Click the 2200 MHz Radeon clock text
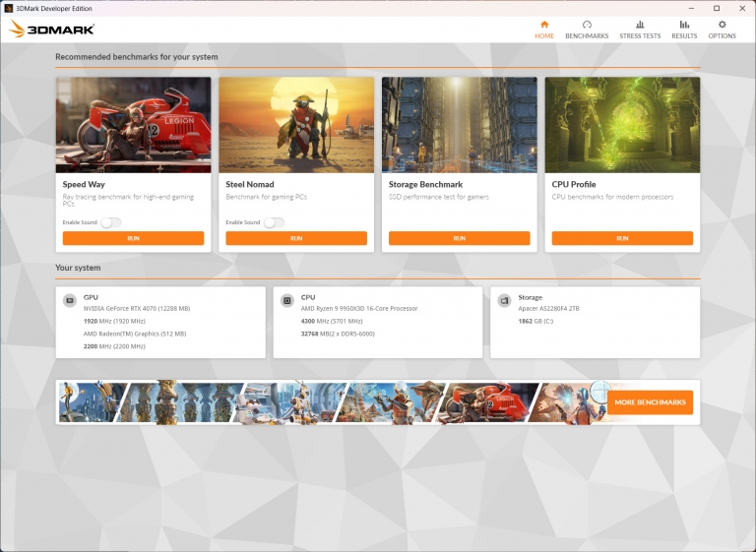The image size is (756, 552). [114, 346]
